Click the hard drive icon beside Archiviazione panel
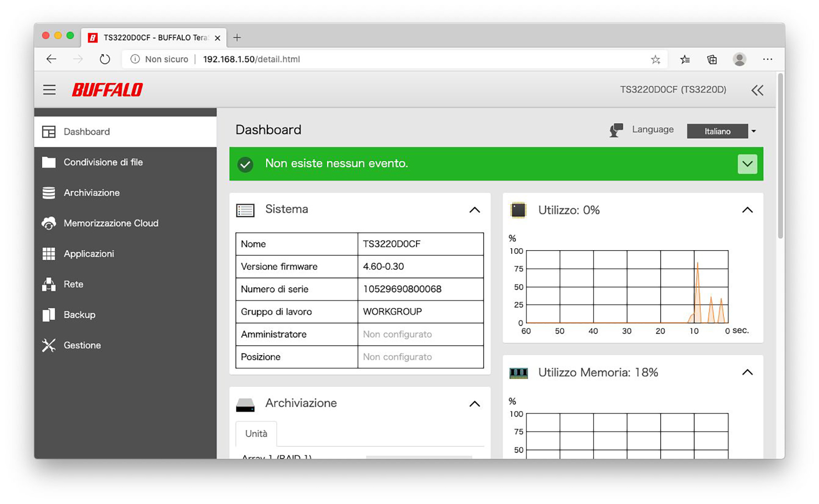The width and height of the screenshot is (819, 504). (x=245, y=405)
